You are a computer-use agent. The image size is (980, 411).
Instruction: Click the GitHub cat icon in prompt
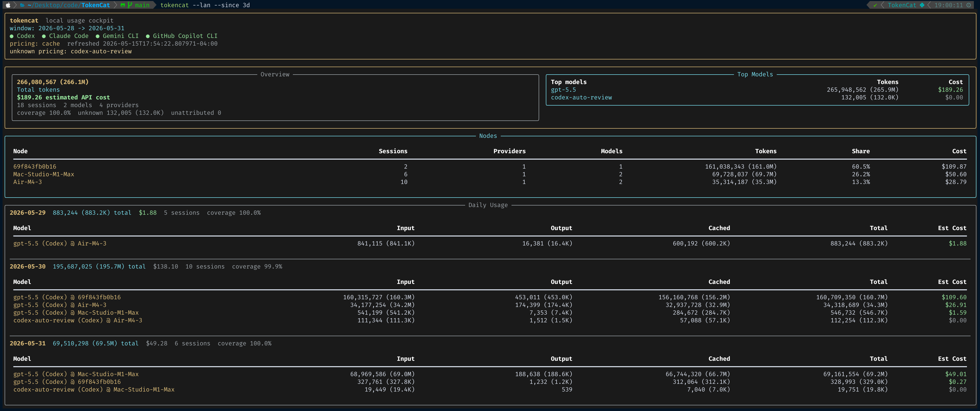point(122,5)
